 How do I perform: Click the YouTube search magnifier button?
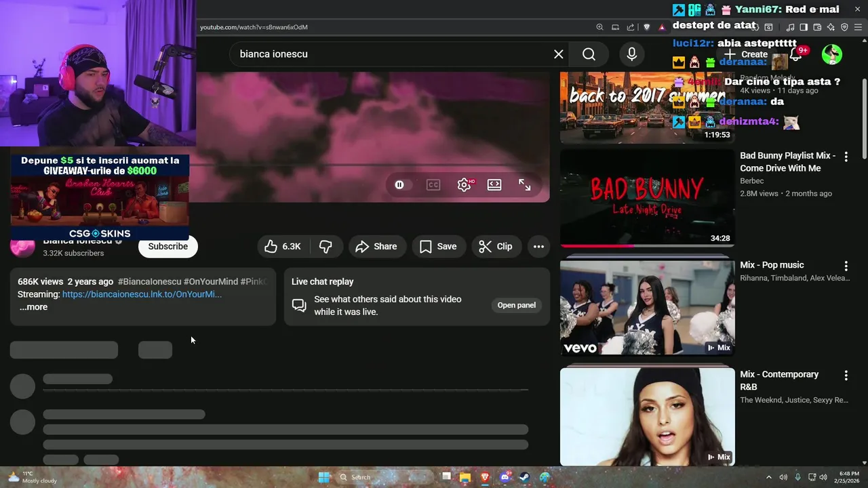coord(589,54)
